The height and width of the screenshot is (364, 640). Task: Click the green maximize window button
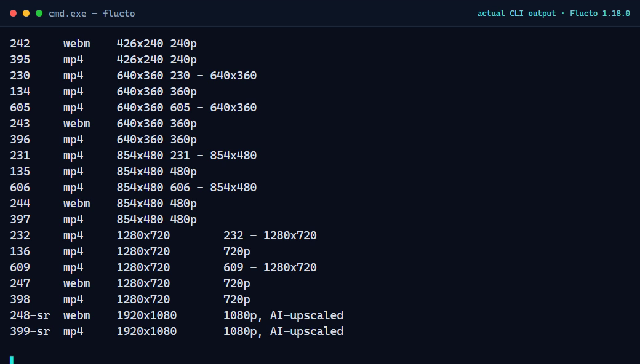point(39,14)
